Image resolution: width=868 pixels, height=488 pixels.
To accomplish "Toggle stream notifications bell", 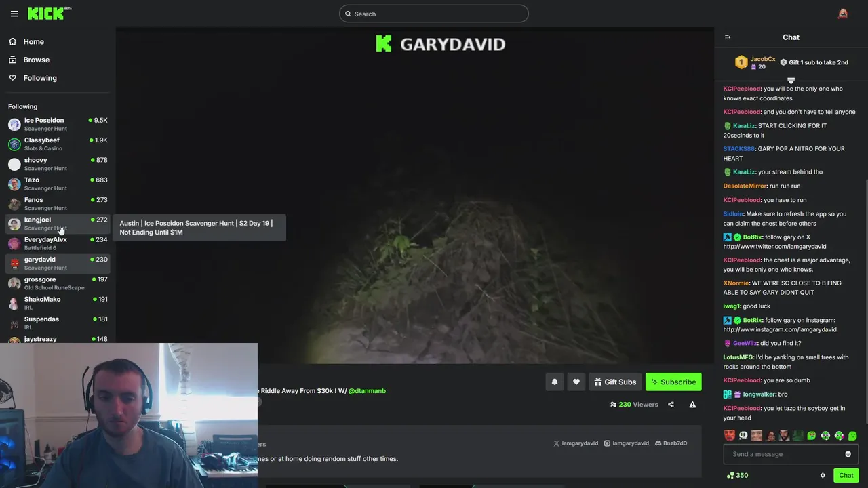I will point(555,382).
